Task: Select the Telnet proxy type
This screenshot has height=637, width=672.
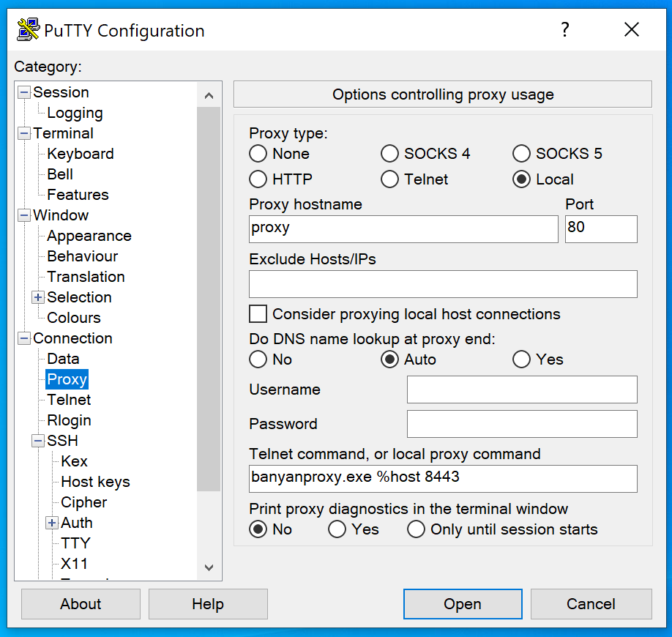Action: pos(414,179)
